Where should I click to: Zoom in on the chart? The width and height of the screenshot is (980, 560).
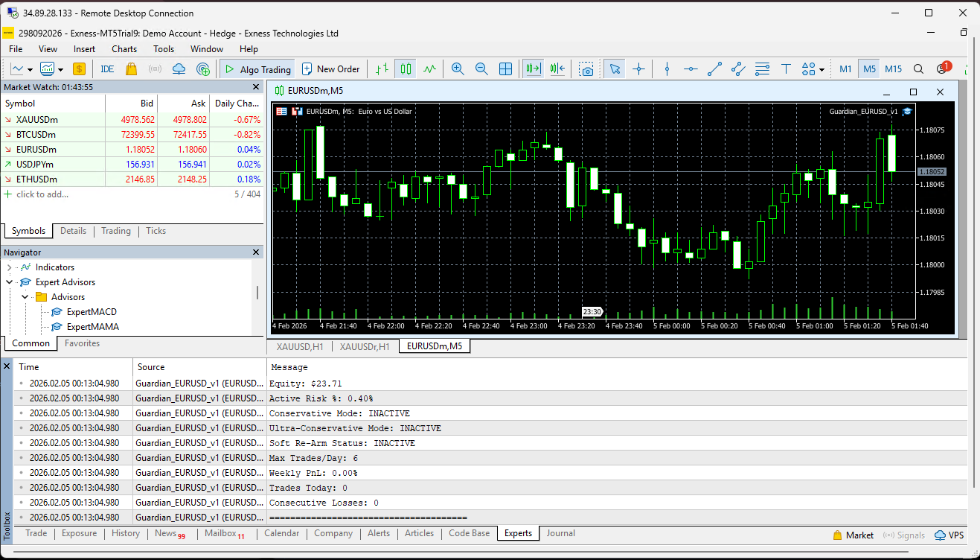[458, 69]
